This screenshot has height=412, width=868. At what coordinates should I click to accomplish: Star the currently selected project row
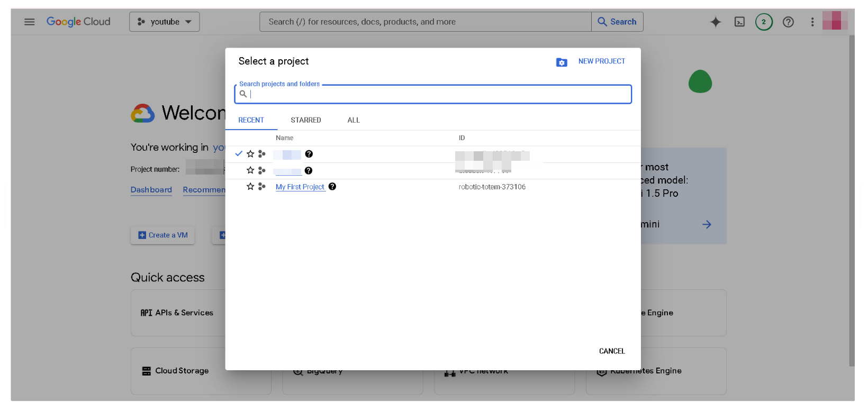pyautogui.click(x=250, y=154)
